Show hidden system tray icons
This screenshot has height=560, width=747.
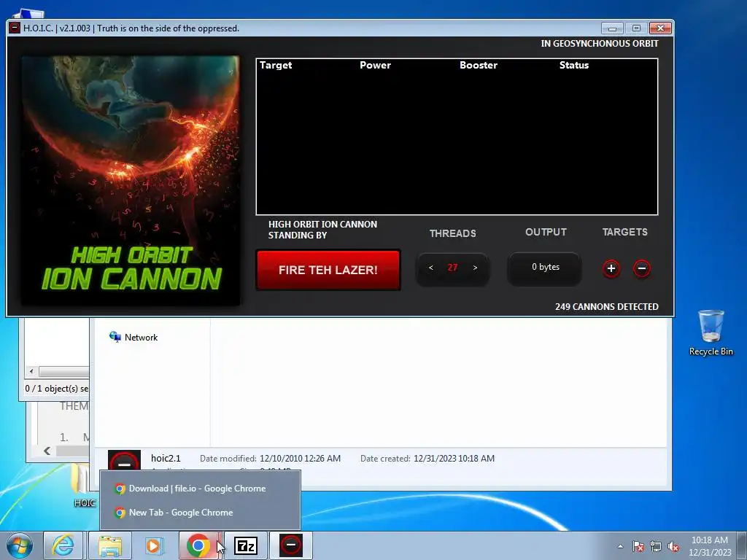pos(620,546)
